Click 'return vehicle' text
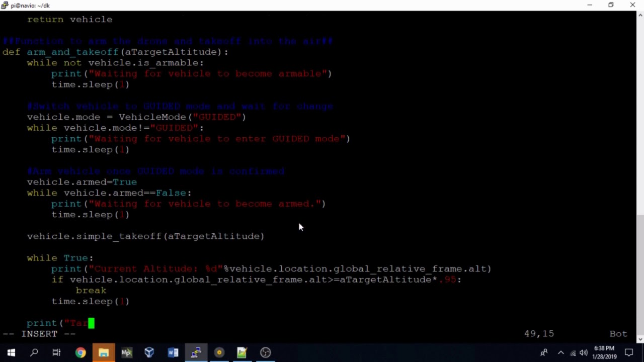The height and width of the screenshot is (362, 644). 70,19
